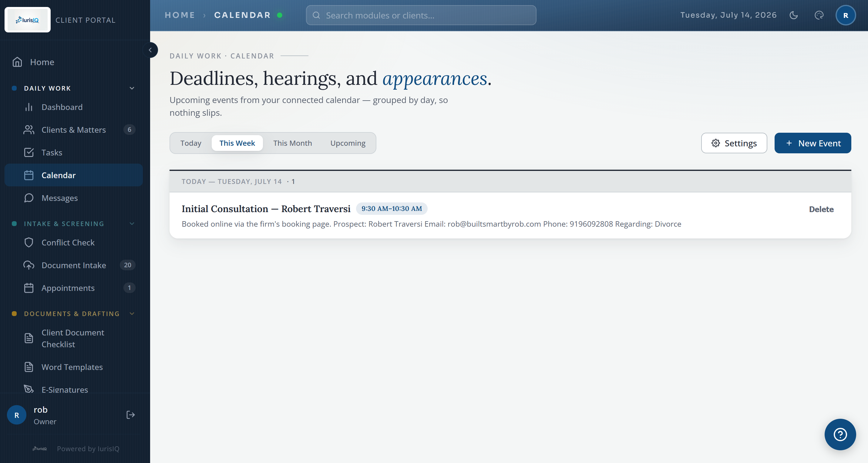Image resolution: width=868 pixels, height=463 pixels.
Task: Click the logout icon next to rob
Action: coord(130,415)
